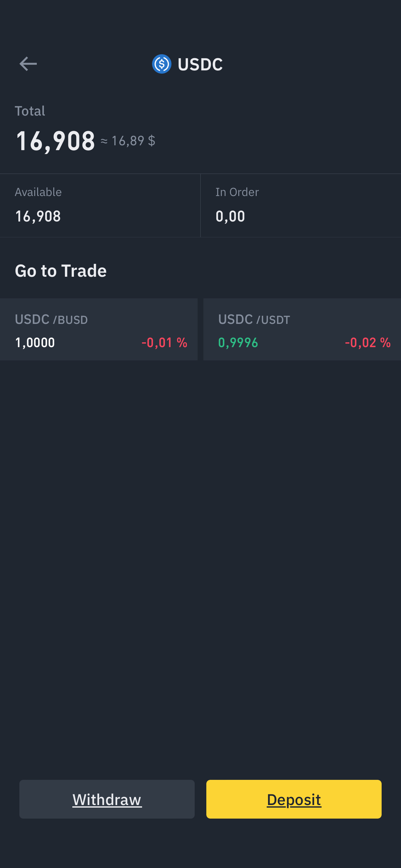Click the Total label
Viewport: 401px width, 868px height.
(x=30, y=111)
